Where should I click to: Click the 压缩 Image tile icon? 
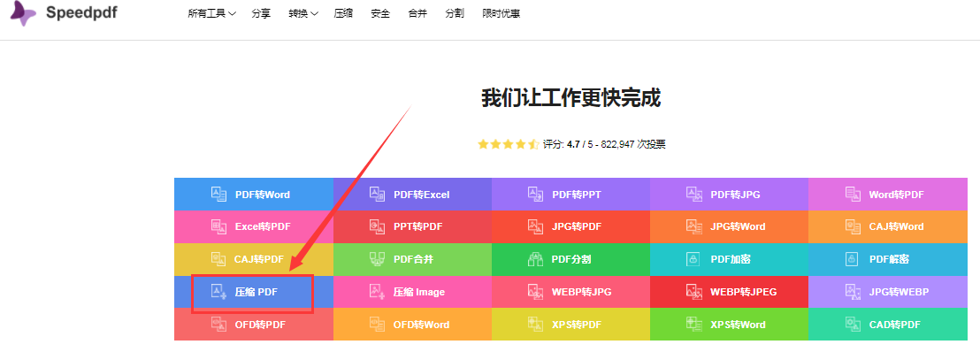pos(377,291)
